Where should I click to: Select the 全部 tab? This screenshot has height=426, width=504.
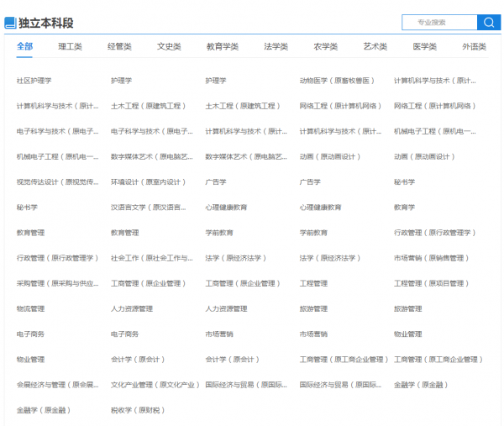coord(24,46)
